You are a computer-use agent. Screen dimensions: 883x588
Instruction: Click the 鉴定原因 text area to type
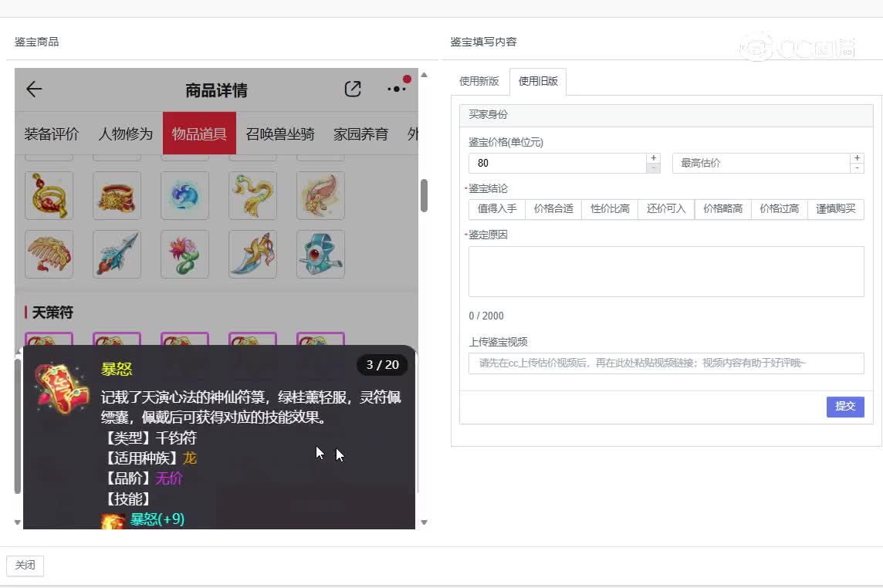(665, 272)
